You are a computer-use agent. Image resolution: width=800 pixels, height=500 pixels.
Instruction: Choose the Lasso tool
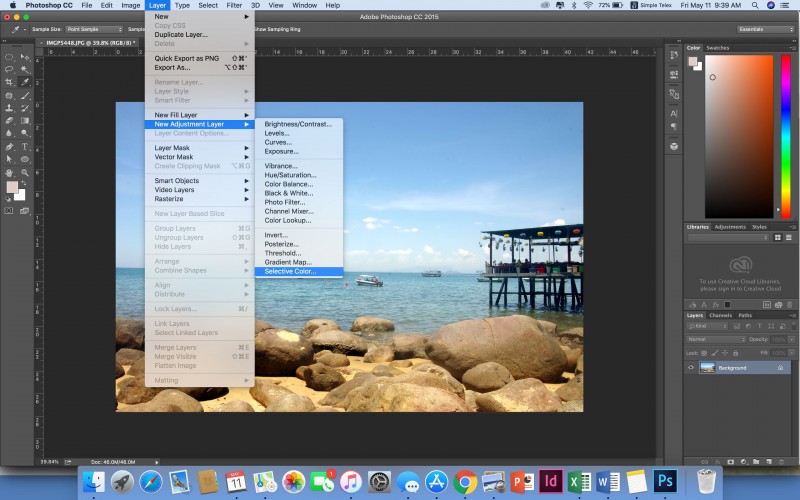[10, 69]
